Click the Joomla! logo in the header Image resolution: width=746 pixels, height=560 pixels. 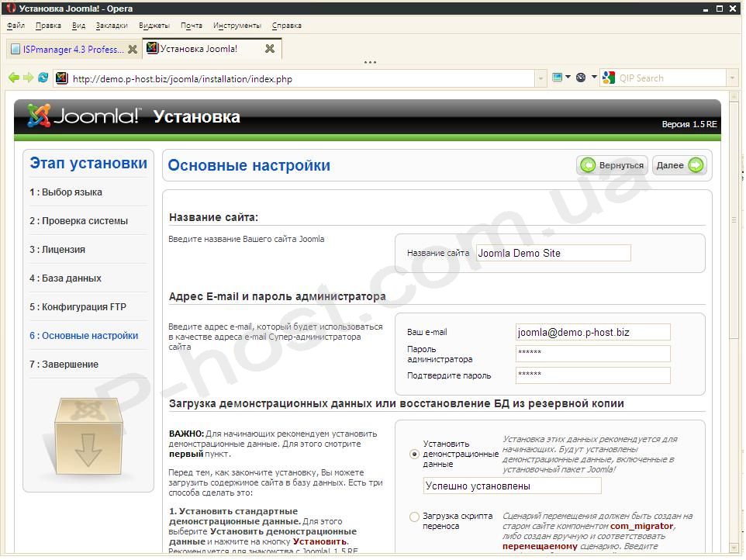tap(85, 116)
